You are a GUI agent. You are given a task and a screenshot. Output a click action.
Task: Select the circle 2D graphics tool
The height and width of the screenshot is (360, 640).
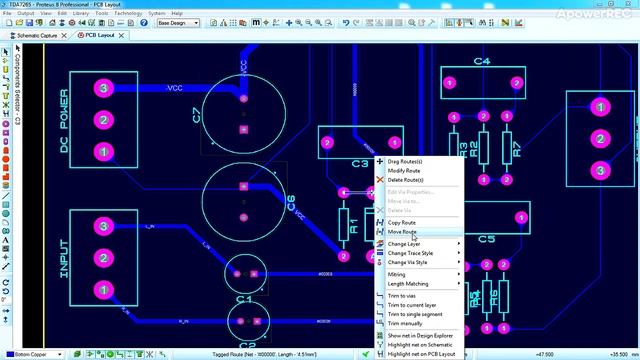tap(6, 213)
